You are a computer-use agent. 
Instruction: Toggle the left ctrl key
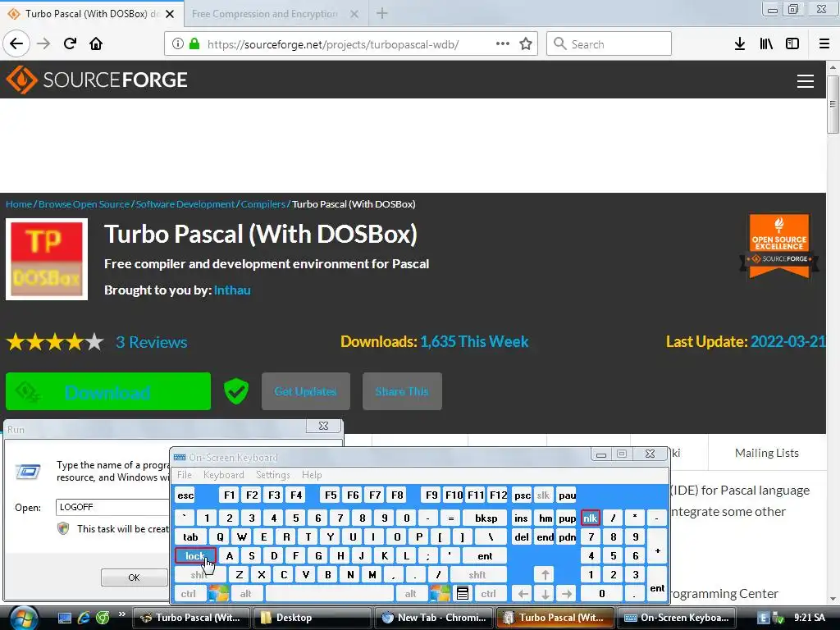pyautogui.click(x=189, y=594)
